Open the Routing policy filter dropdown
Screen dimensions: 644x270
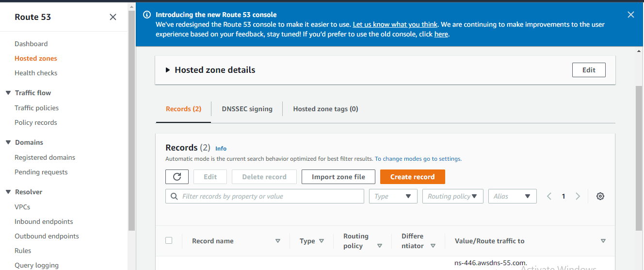click(452, 196)
